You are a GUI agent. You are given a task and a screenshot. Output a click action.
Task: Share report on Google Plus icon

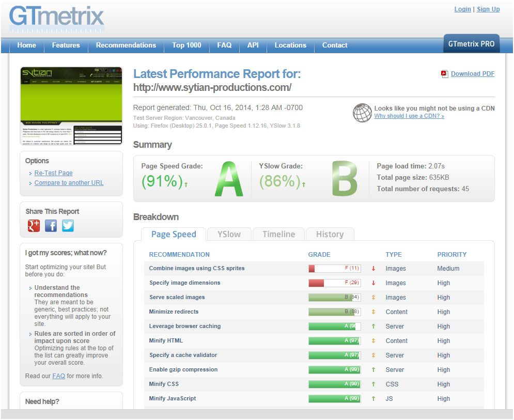(x=34, y=225)
